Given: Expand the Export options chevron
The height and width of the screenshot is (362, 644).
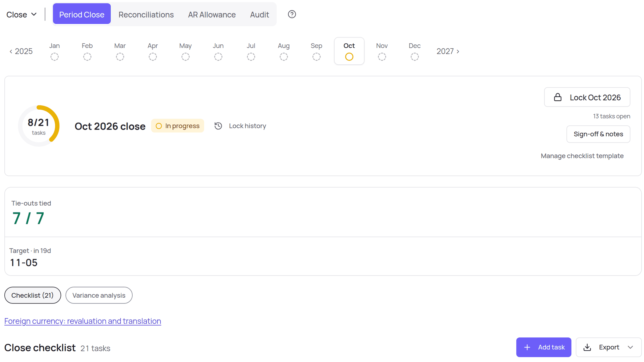Looking at the screenshot, I should click(630, 347).
